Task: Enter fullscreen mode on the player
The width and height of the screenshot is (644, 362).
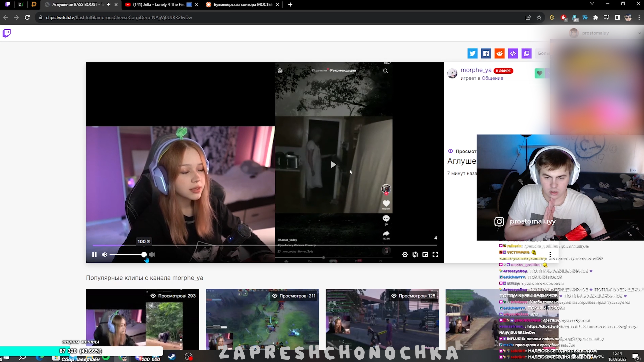Action: [x=435, y=255]
